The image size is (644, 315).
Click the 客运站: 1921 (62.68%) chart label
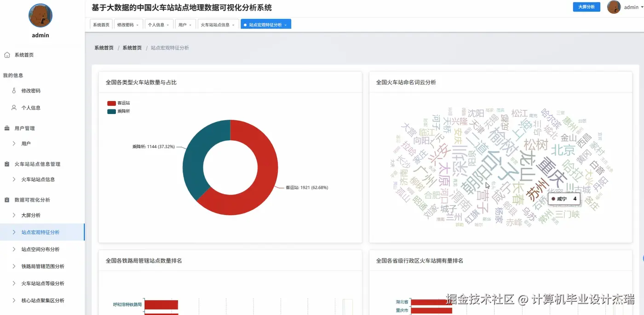pyautogui.click(x=307, y=188)
